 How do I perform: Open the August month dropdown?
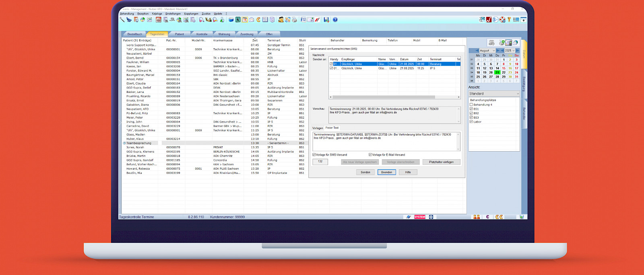[487, 51]
